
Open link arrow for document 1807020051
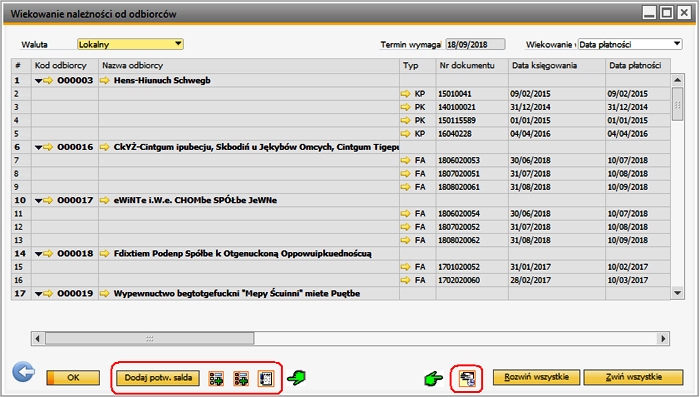click(405, 173)
